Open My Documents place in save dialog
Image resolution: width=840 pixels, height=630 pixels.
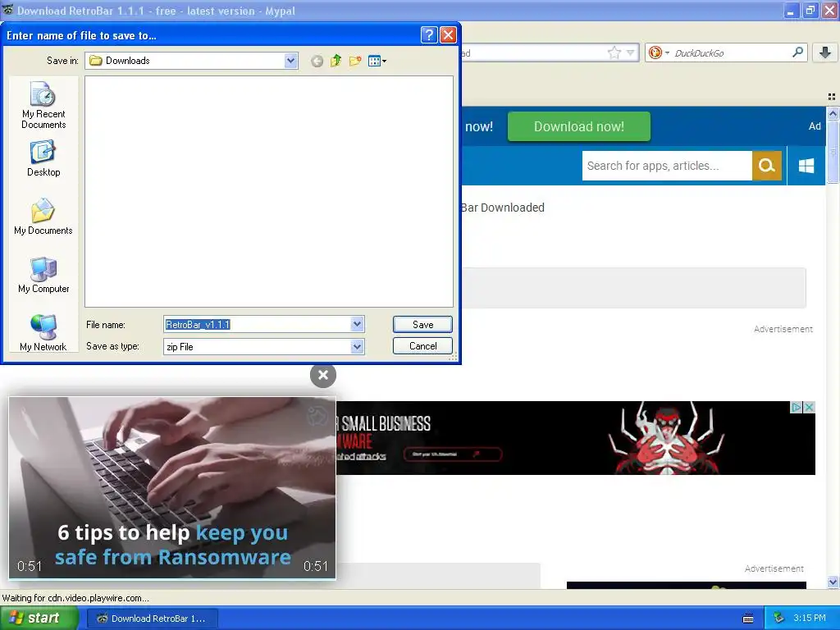pyautogui.click(x=43, y=217)
